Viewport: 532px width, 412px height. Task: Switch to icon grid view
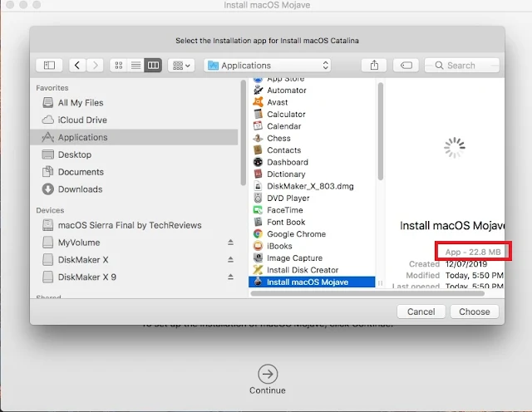tap(118, 65)
